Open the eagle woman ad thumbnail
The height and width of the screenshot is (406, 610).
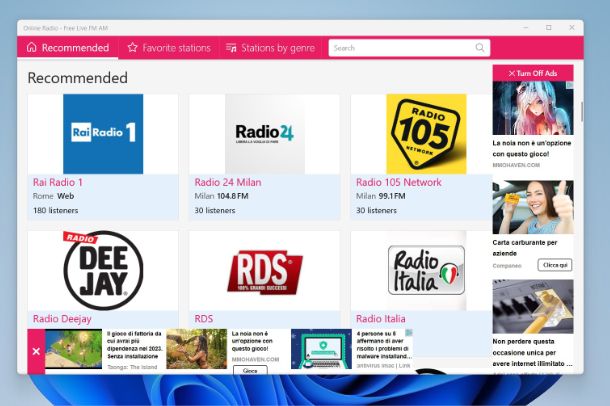[196, 349]
